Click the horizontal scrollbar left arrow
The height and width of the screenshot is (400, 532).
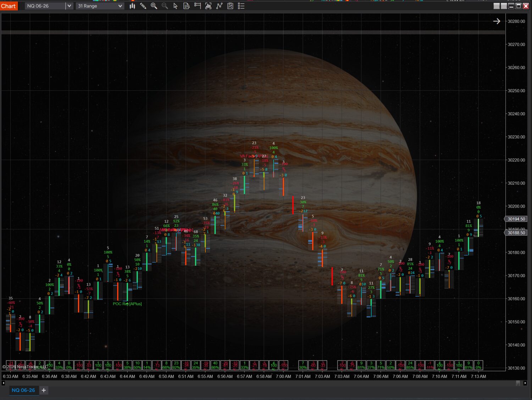[x=3, y=383]
